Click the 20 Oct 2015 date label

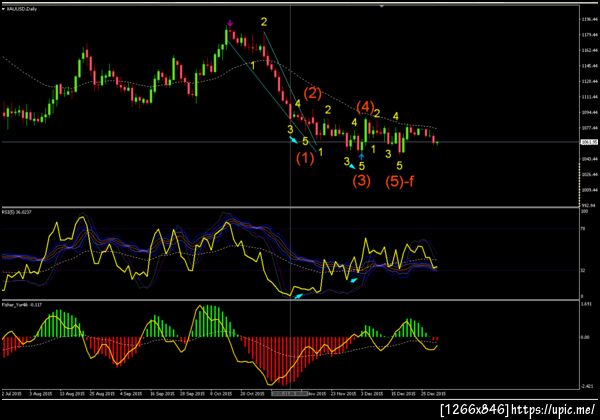click(252, 394)
